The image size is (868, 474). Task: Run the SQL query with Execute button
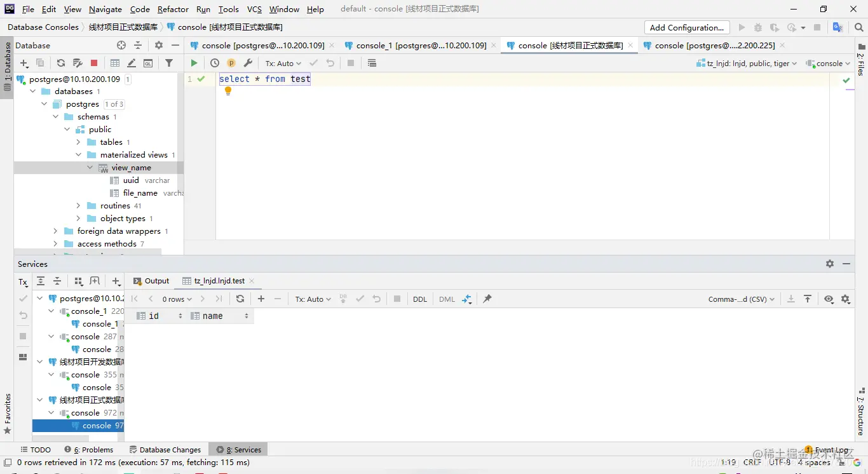194,63
